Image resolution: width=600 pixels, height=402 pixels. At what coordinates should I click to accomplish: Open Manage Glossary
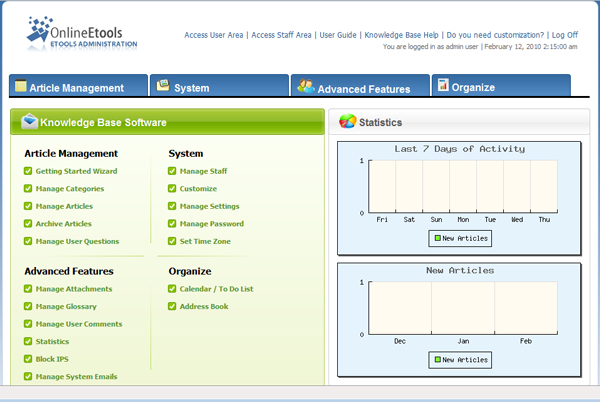[x=66, y=306]
